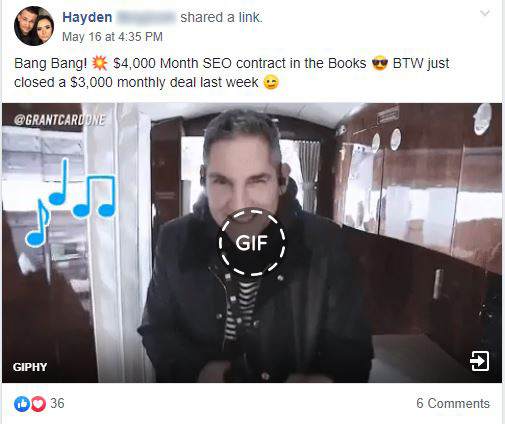Click the 'shared a link.' text

coord(221,17)
